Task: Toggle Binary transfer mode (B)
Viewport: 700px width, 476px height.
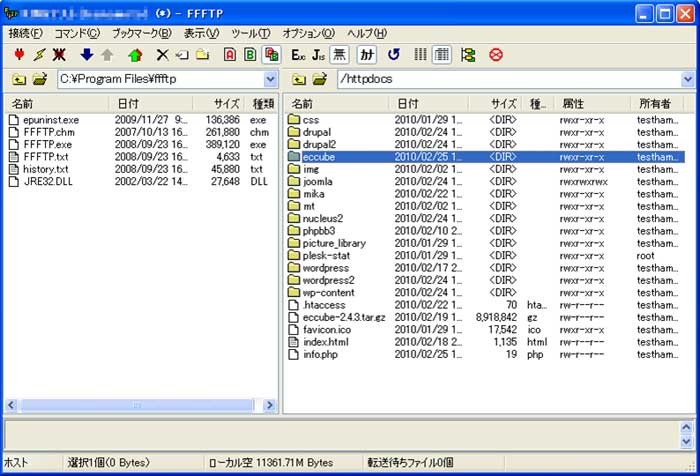Action: point(250,54)
